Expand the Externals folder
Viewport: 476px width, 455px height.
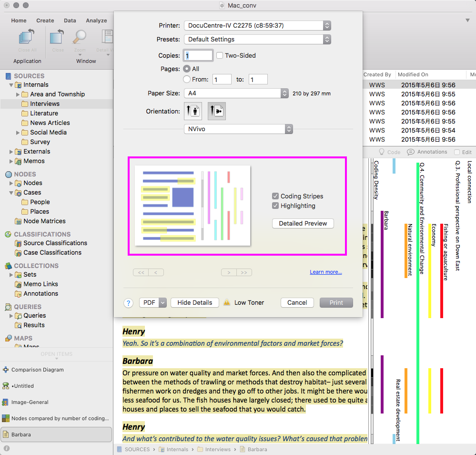tap(11, 152)
